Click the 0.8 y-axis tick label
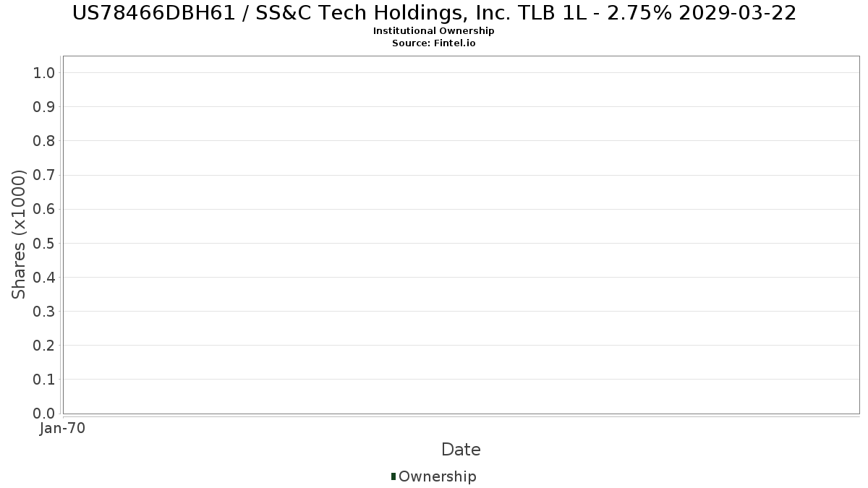Viewport: 868px width, 488px height. 44,141
